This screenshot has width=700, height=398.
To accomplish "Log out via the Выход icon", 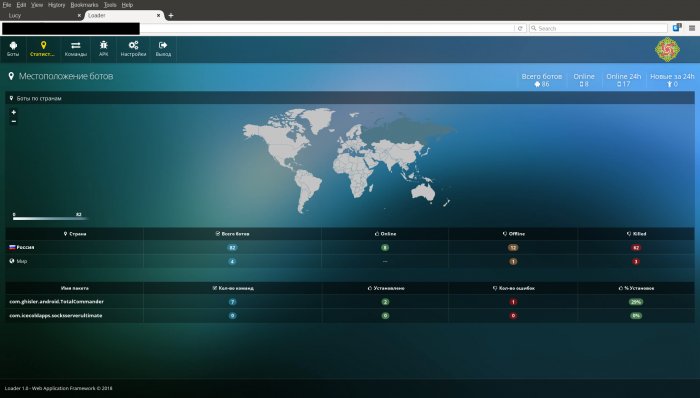I will [163, 49].
